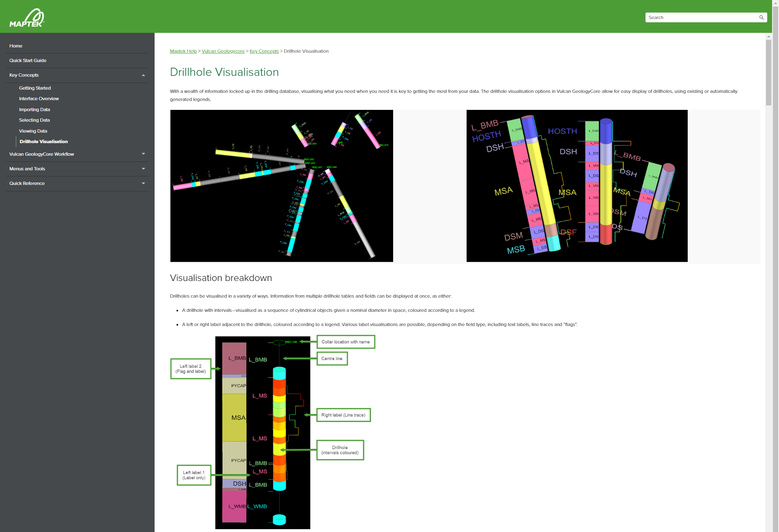The image size is (779, 532).
Task: Expand the Vulcan GeologyCore Workflow section
Action: pos(143,154)
